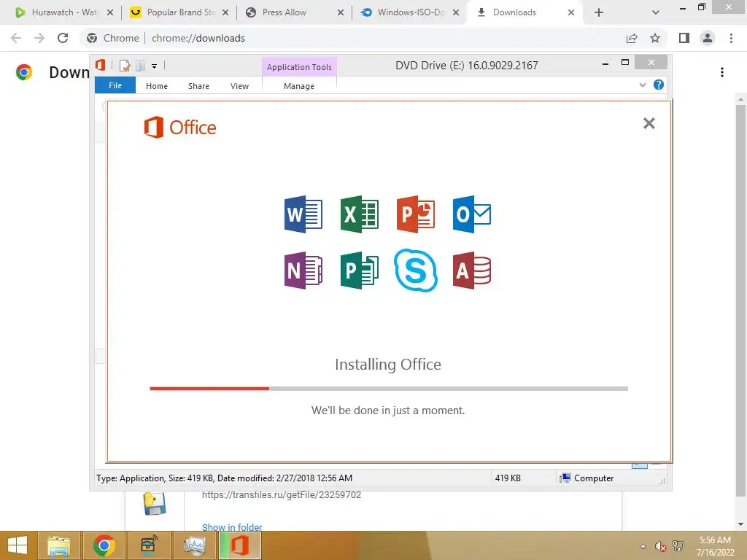Open Downloads page more actions menu

click(x=722, y=72)
